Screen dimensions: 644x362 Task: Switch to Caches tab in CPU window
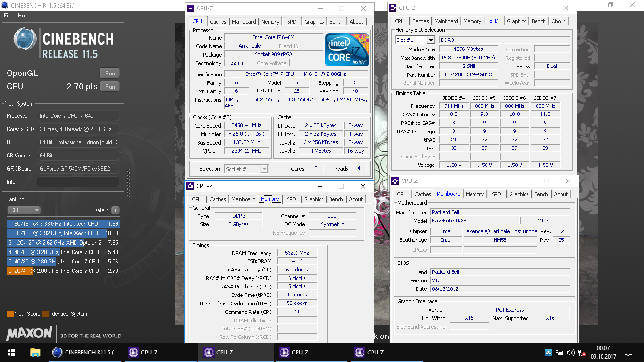tap(218, 22)
